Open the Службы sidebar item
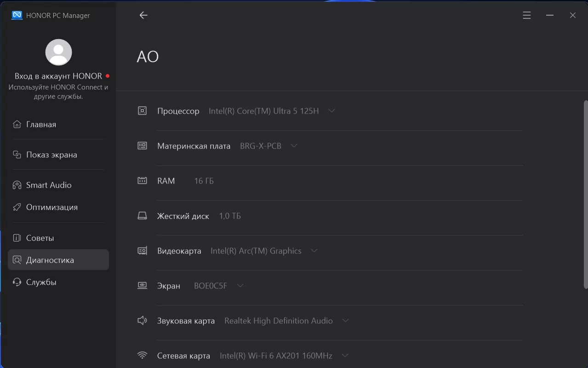Screen dimensions: 588x368 point(41,282)
